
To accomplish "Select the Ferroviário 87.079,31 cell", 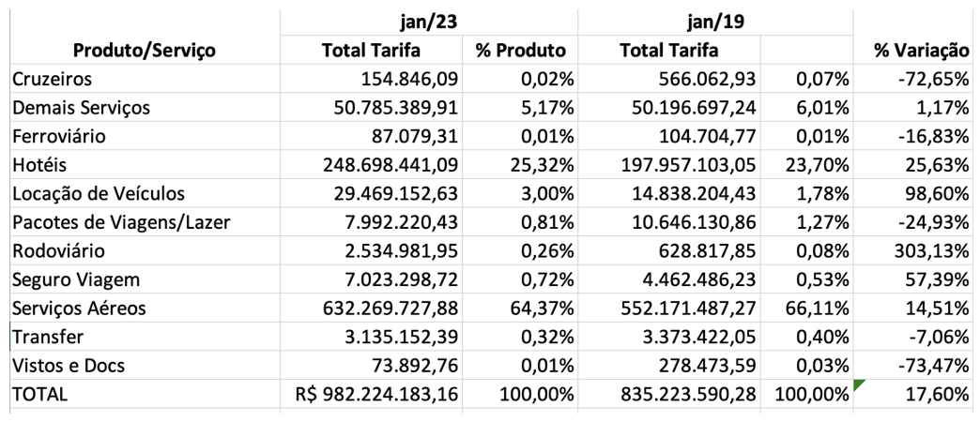I will 371,137.
